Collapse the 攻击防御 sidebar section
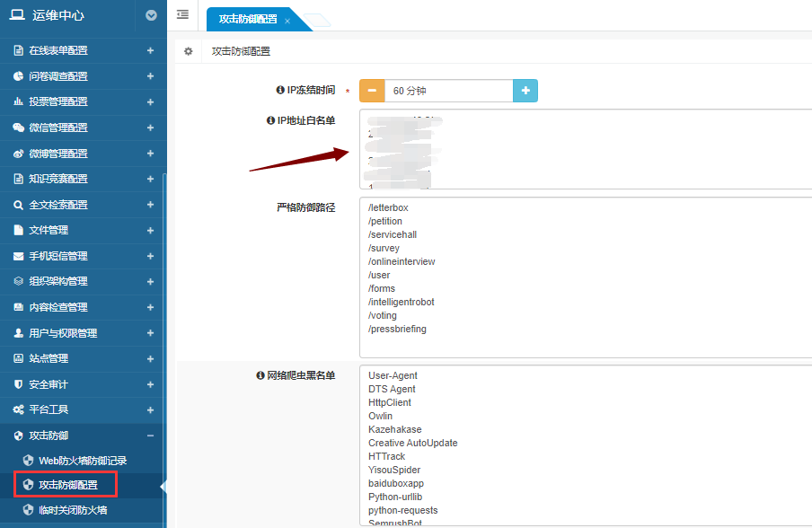Viewport: 812px width, 528px height. pyautogui.click(x=150, y=436)
